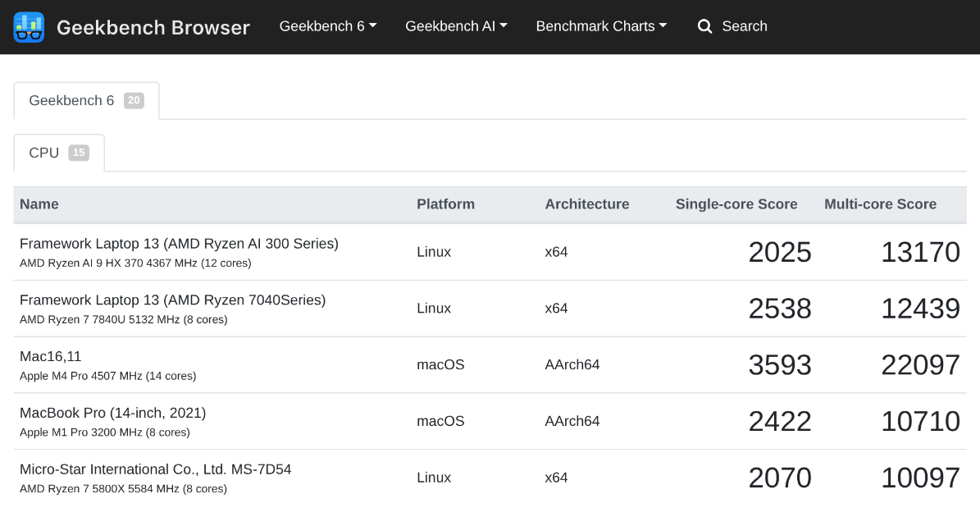This screenshot has height=517, width=980.
Task: Expand the Geekbench 6 dropdown menu
Action: 328,26
